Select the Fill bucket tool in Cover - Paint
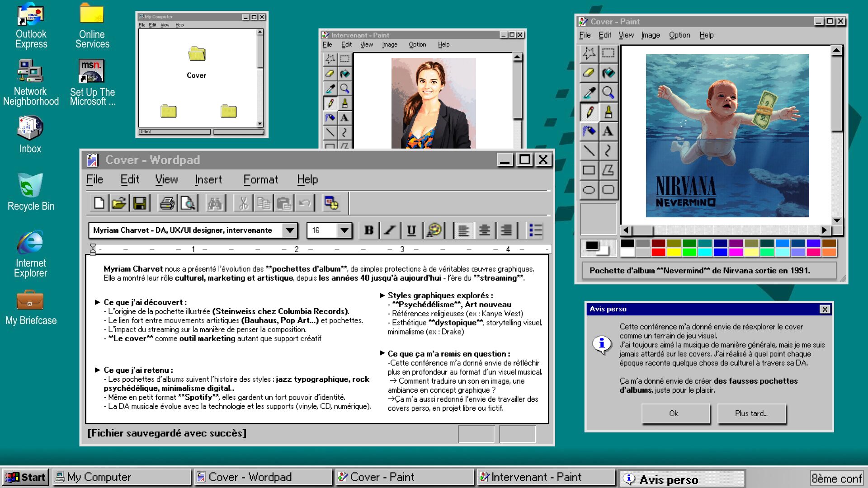 (x=608, y=72)
